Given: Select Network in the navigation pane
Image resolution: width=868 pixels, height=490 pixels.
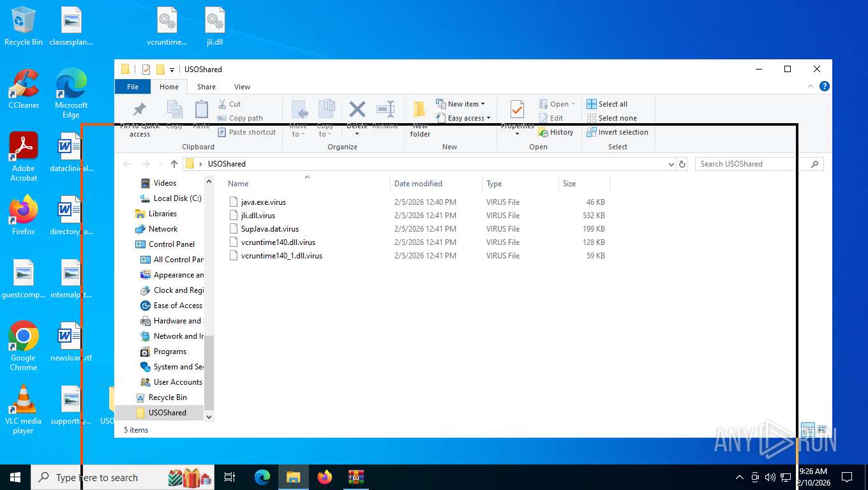Looking at the screenshot, I should 163,229.
